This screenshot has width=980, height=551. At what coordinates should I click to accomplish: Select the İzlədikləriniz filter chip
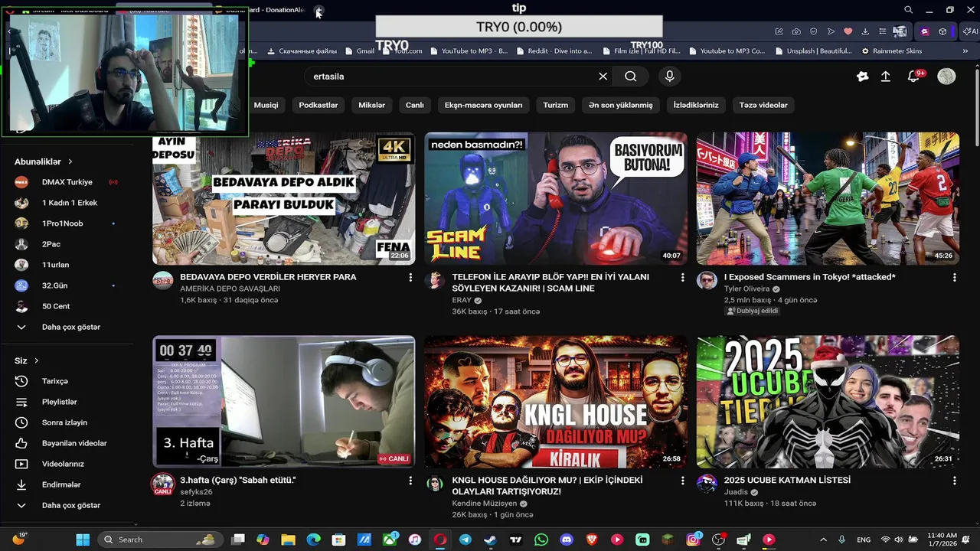(x=696, y=105)
